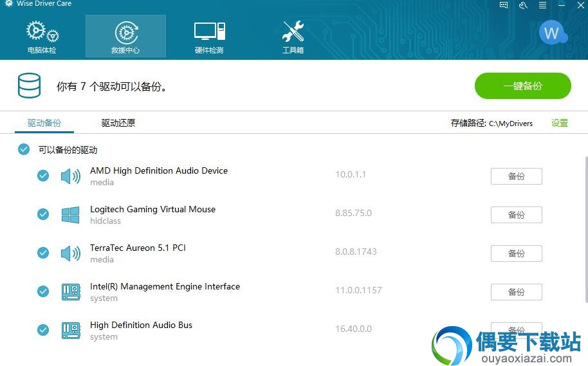Viewport: 588px width, 366px height.
Task: Uncheck High Definition Audio Bus
Action: coord(43,330)
